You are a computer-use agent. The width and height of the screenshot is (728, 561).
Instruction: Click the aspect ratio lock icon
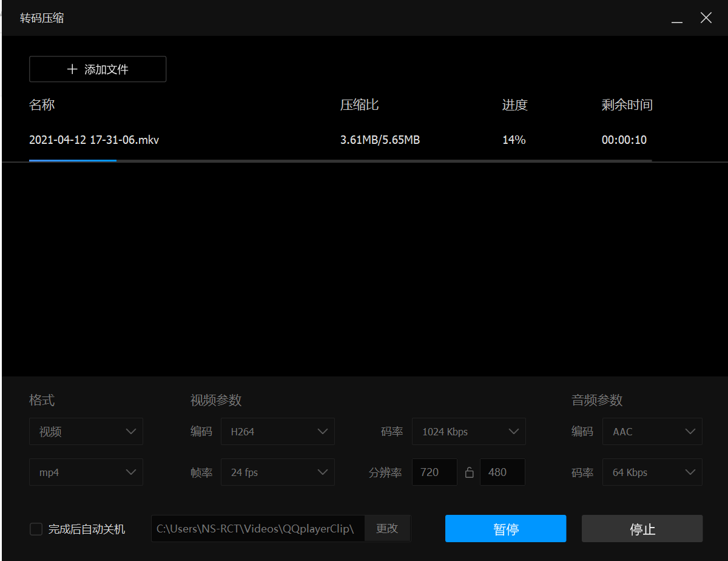coord(469,472)
